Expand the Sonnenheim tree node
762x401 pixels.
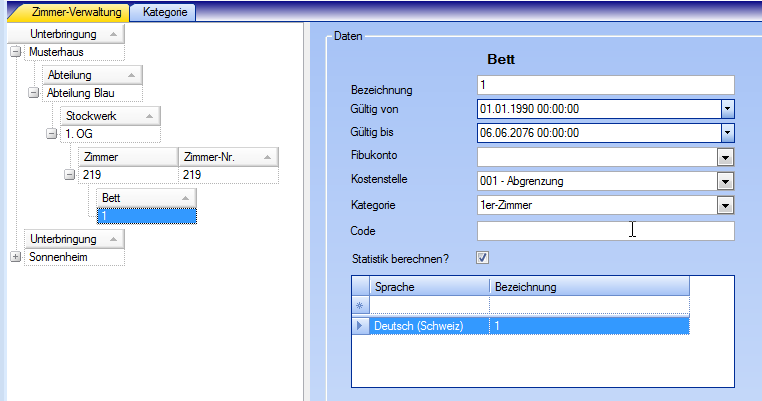[16, 257]
